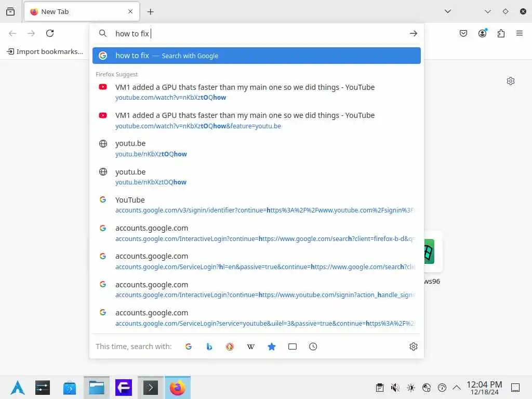Open search settings gear in dropdown
Image resolution: width=532 pixels, height=399 pixels.
point(413,347)
